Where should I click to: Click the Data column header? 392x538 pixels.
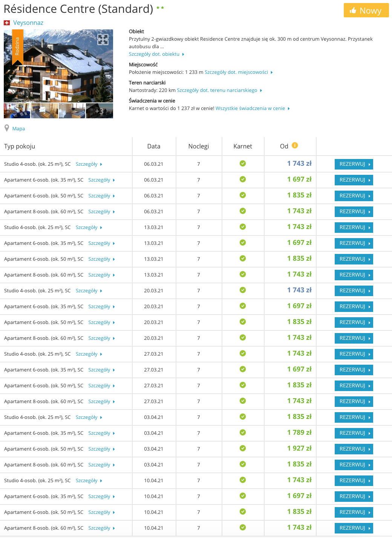click(154, 146)
